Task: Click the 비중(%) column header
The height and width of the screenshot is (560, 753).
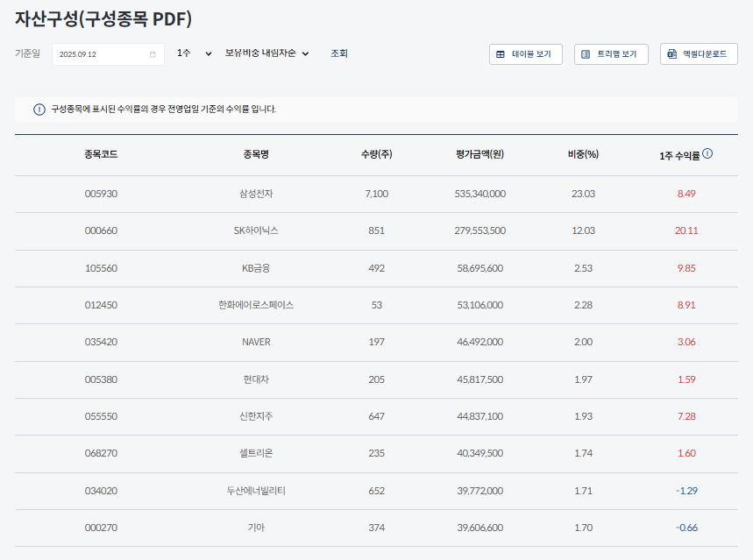Action: coord(583,153)
